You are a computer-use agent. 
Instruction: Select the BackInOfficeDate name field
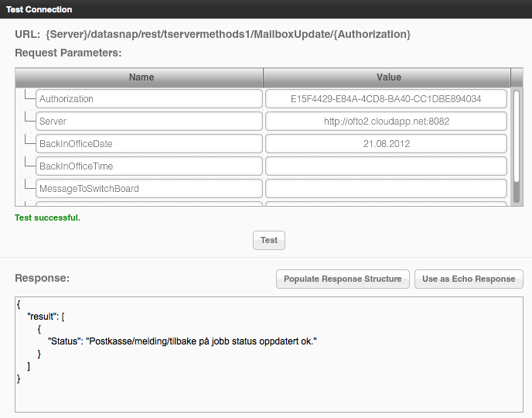click(x=148, y=144)
